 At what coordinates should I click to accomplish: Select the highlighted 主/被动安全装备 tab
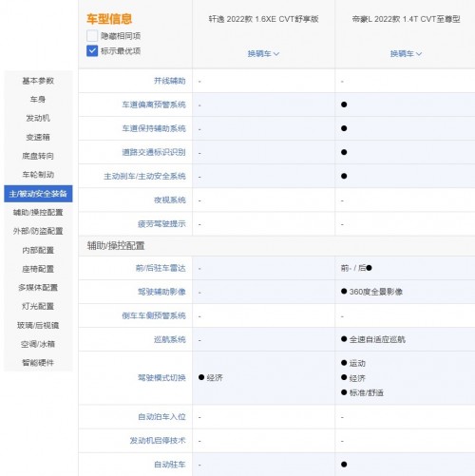[x=38, y=194]
